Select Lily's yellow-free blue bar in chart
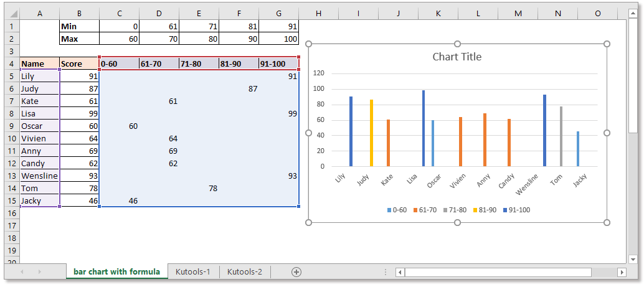This screenshot has width=644, height=287. [351, 131]
